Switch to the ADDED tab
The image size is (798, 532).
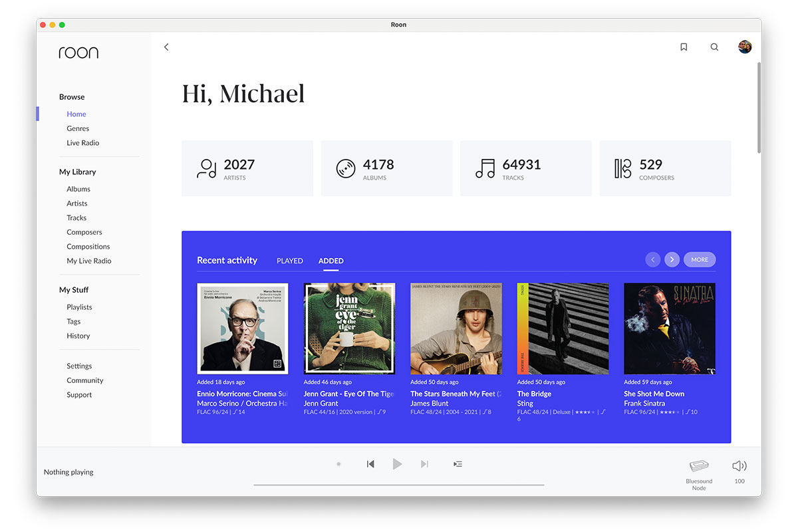pos(331,261)
